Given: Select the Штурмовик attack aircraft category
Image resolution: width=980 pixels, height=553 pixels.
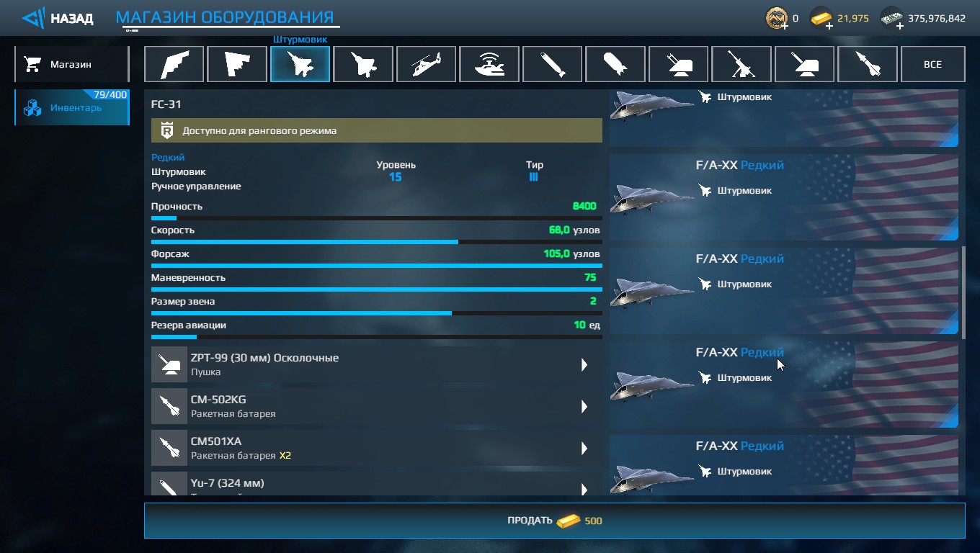Looking at the screenshot, I should pos(300,64).
